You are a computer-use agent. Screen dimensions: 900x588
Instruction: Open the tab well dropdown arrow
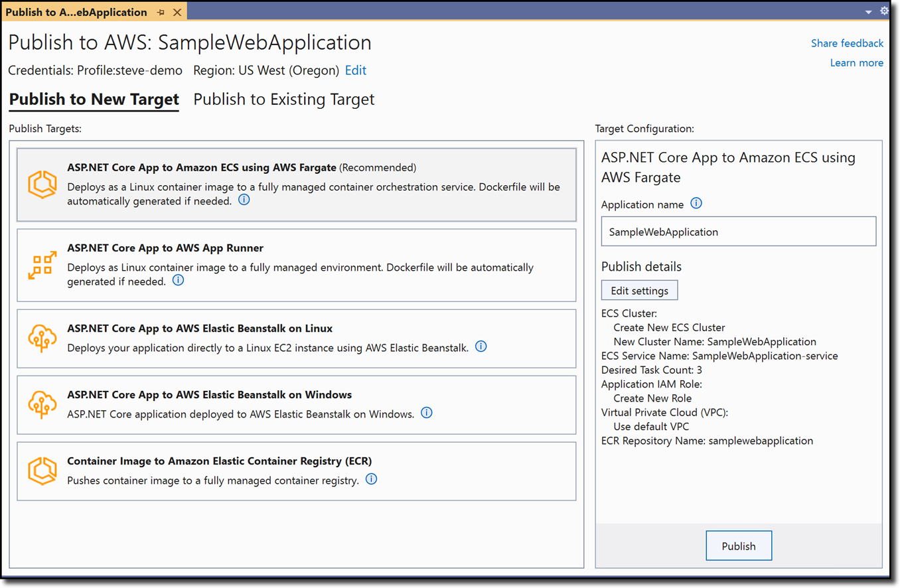tap(869, 12)
